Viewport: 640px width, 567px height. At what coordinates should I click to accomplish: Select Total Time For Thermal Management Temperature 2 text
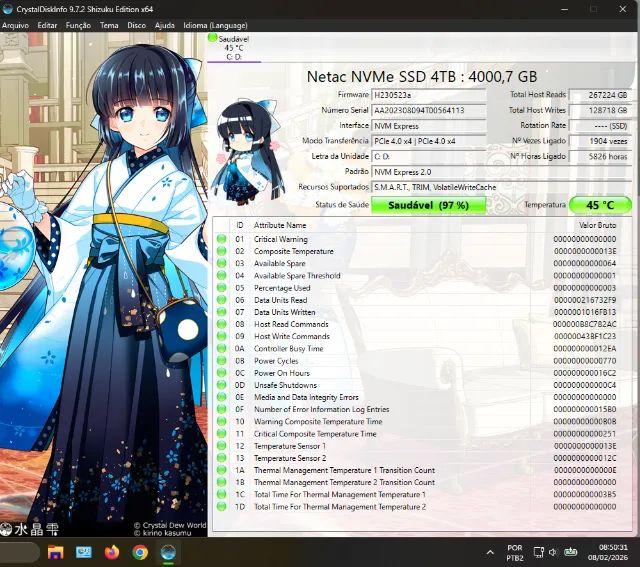(340, 507)
